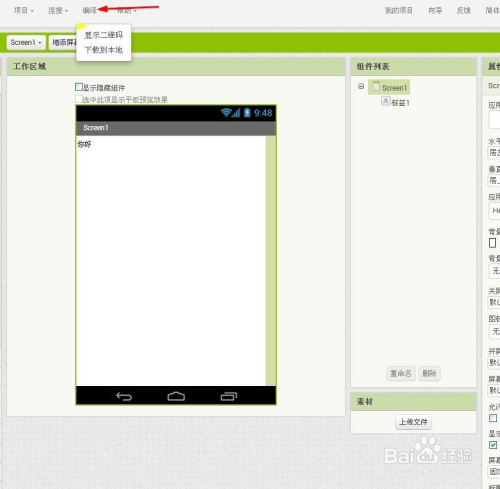The width and height of the screenshot is (500, 489).
Task: Click the back arrow navigation icon
Action: click(124, 396)
